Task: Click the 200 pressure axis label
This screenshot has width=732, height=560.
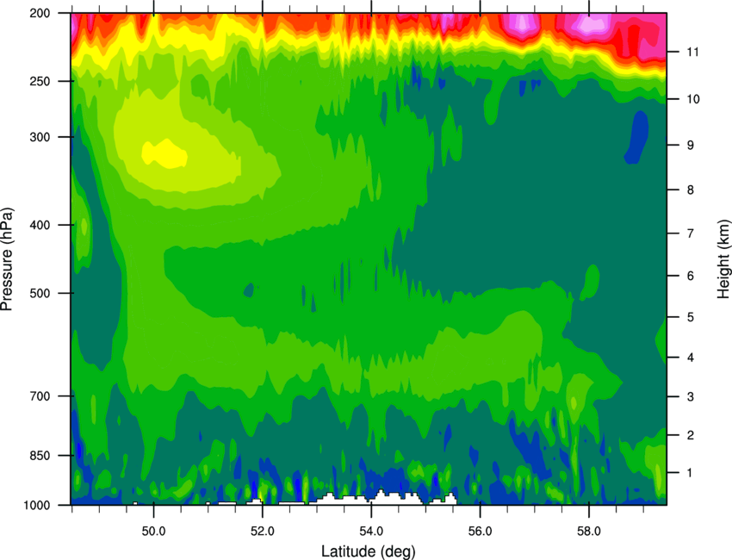Action: point(40,13)
